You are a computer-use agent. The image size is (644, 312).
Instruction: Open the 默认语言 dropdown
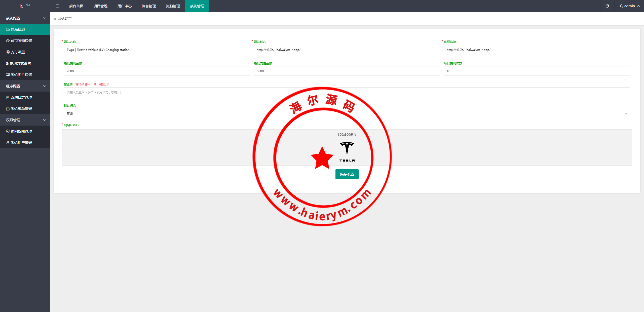pos(347,113)
